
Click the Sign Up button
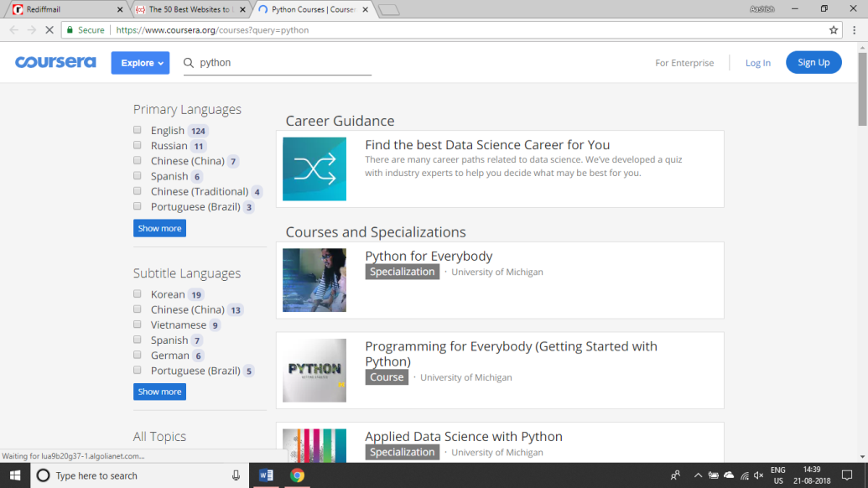(813, 63)
